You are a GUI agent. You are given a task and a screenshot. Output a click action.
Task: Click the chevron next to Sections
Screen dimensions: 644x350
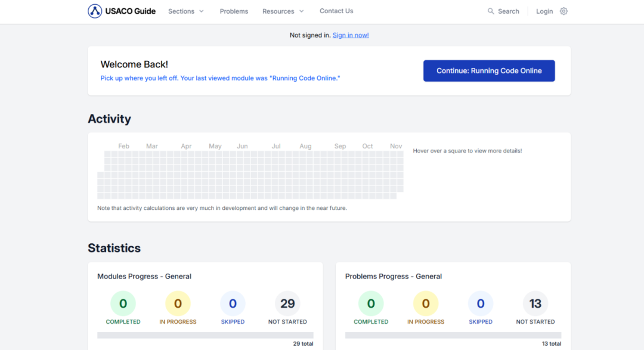[202, 11]
